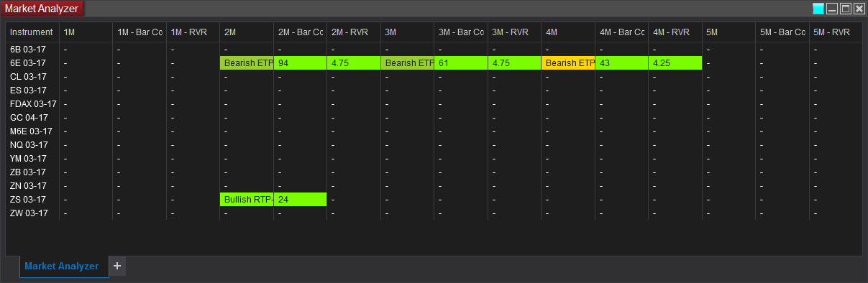
Task: Select the ES 03-17 instrument row
Action: click(x=434, y=90)
